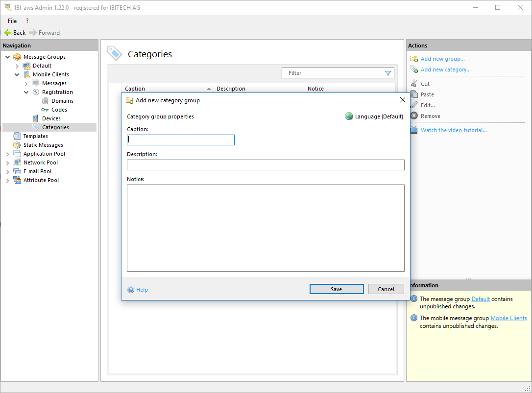
Task: Expand the Default message group node
Action: click(x=17, y=66)
